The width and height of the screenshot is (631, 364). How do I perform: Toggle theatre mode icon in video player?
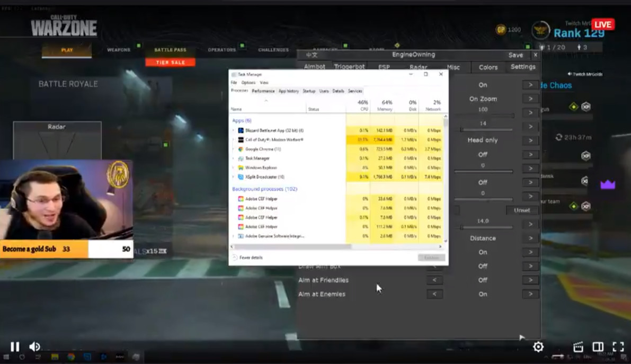tap(598, 347)
